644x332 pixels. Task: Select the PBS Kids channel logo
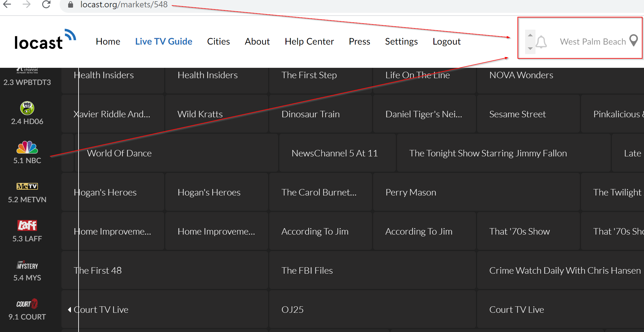27,108
